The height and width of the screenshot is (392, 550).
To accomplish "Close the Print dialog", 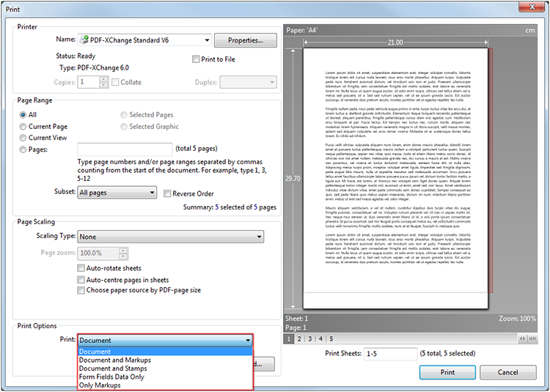I will [532, 7].
